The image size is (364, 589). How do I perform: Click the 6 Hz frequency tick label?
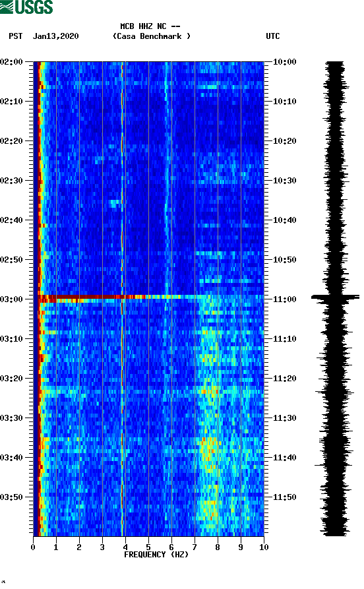[x=171, y=547]
